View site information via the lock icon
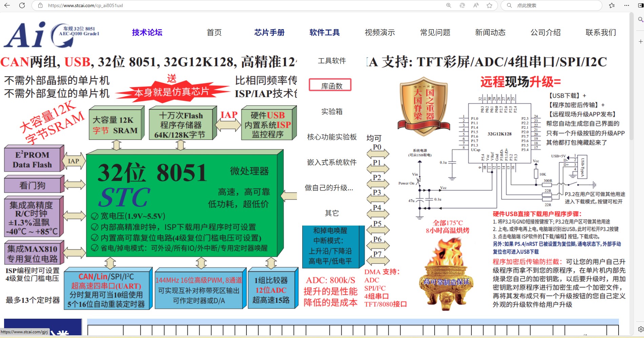644x338 pixels. (x=40, y=5)
